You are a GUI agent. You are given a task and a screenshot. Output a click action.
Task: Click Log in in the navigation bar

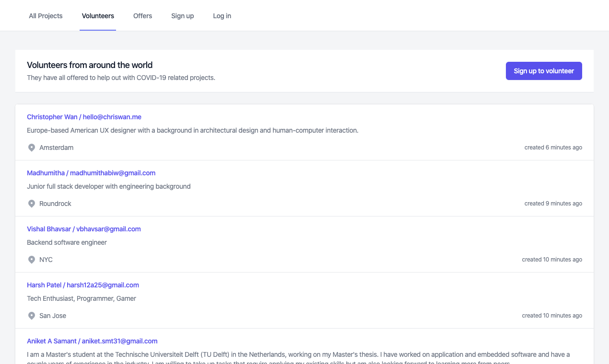pyautogui.click(x=222, y=16)
